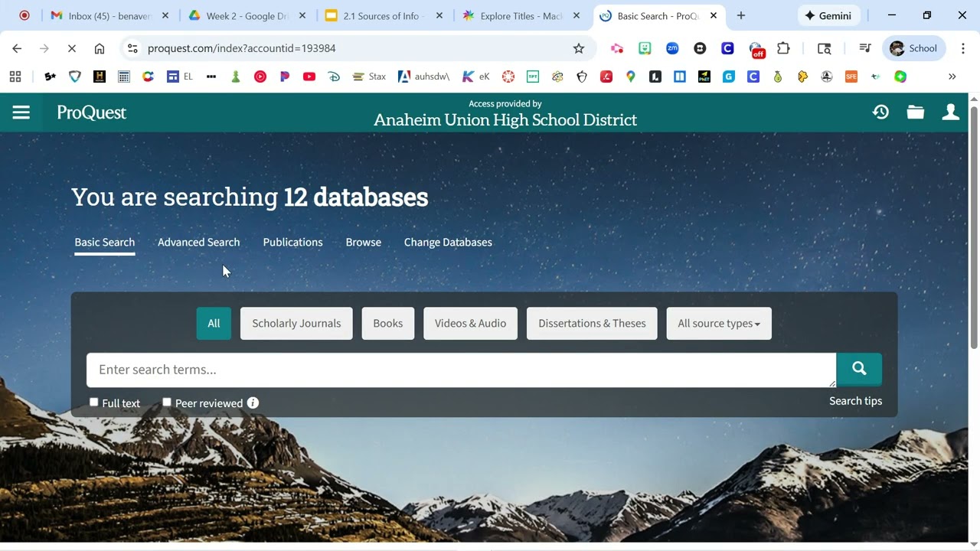
Task: Open the Canvas bookmark icon
Action: (x=508, y=77)
